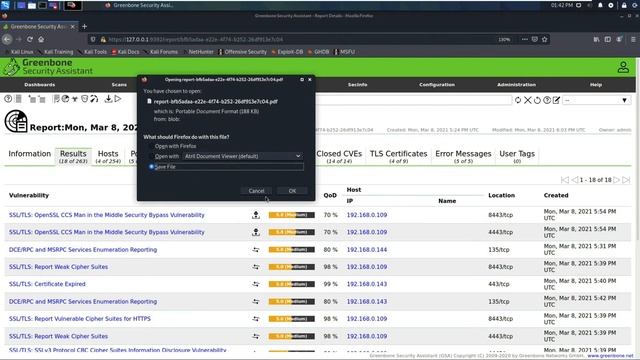Sort by Created column header
The width and height of the screenshot is (640, 360).
pyautogui.click(x=556, y=196)
